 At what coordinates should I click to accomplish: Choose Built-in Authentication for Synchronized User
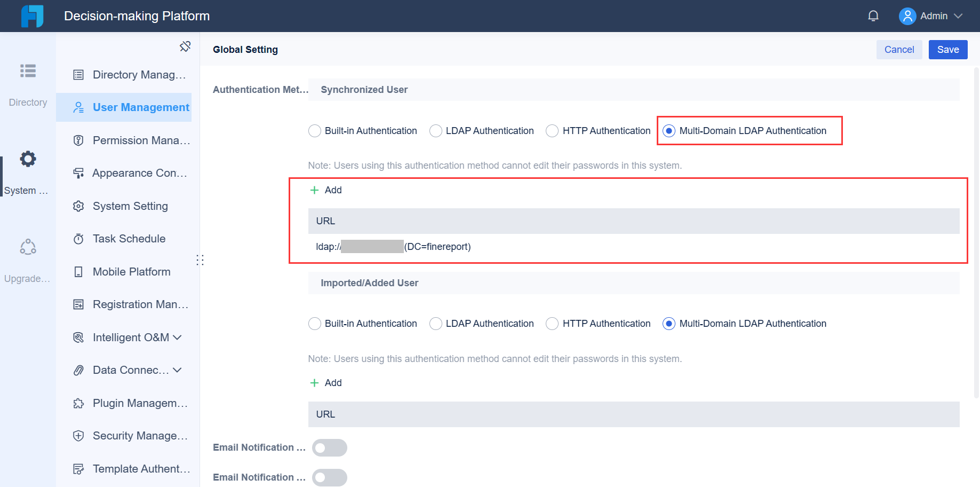(315, 130)
